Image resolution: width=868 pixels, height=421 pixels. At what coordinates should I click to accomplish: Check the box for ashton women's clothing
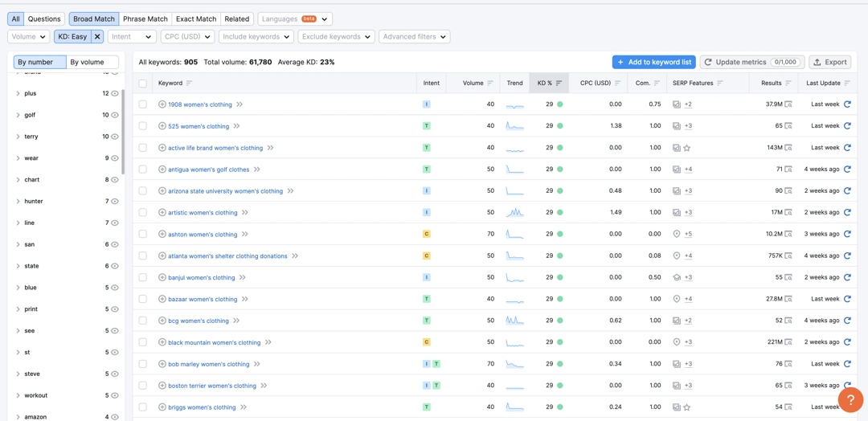(x=143, y=234)
